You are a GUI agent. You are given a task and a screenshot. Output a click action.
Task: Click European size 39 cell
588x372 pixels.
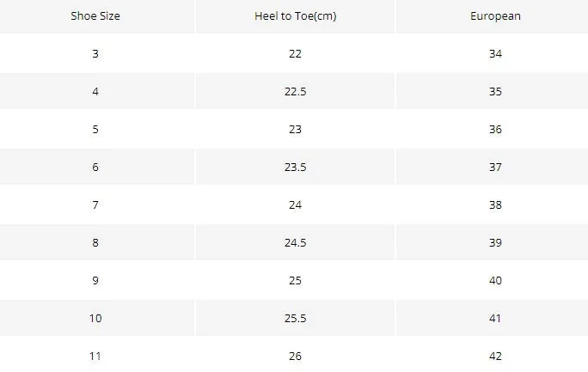coord(495,243)
